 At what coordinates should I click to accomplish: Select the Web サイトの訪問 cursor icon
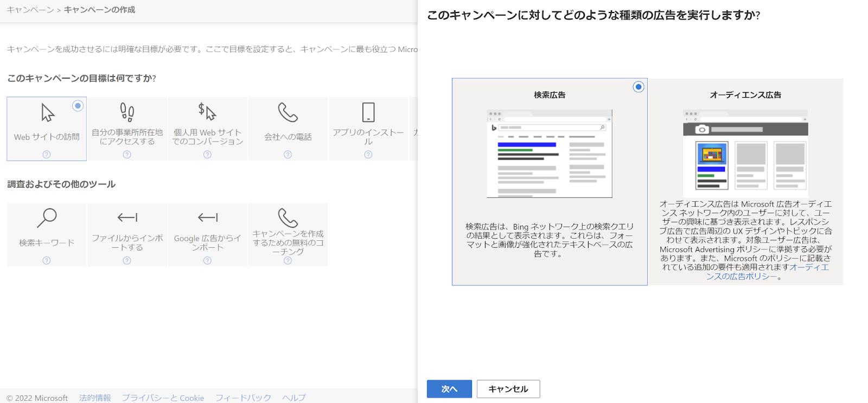48,113
